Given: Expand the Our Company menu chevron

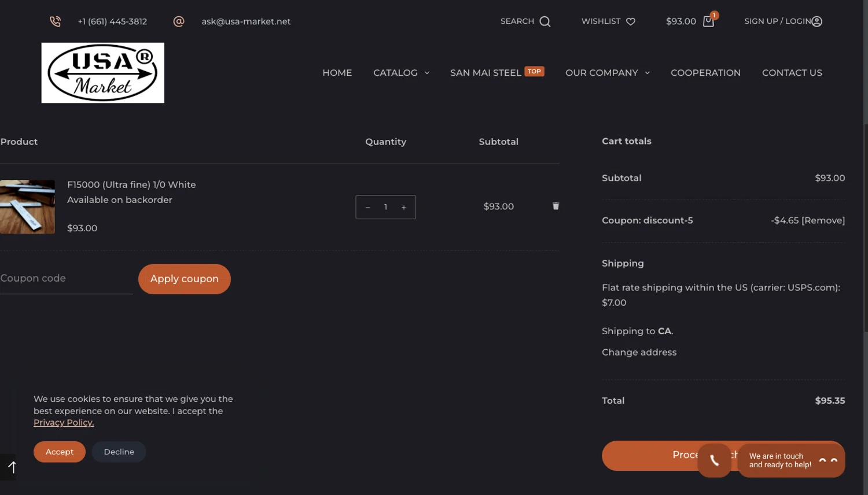Looking at the screenshot, I should 647,73.
